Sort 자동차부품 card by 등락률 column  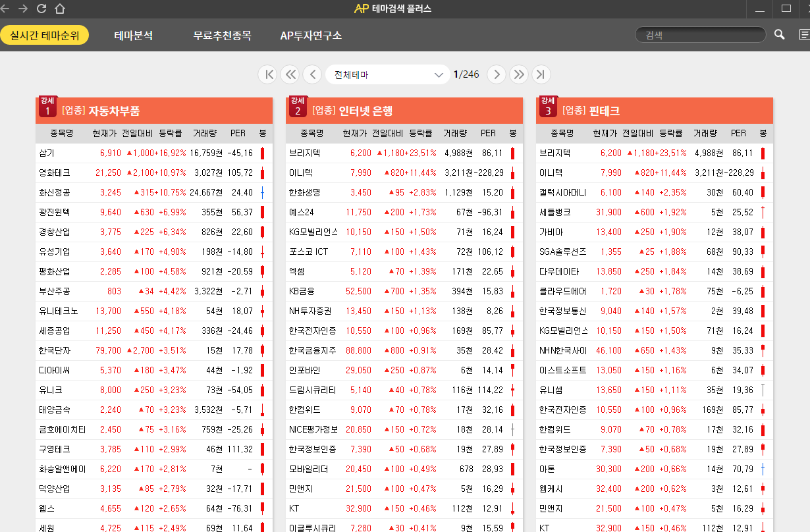coord(171,134)
